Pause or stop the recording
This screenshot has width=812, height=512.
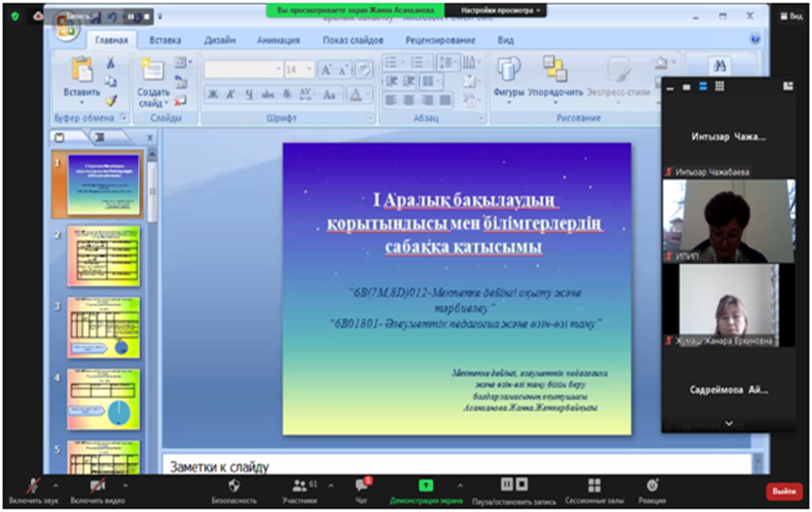514,485
